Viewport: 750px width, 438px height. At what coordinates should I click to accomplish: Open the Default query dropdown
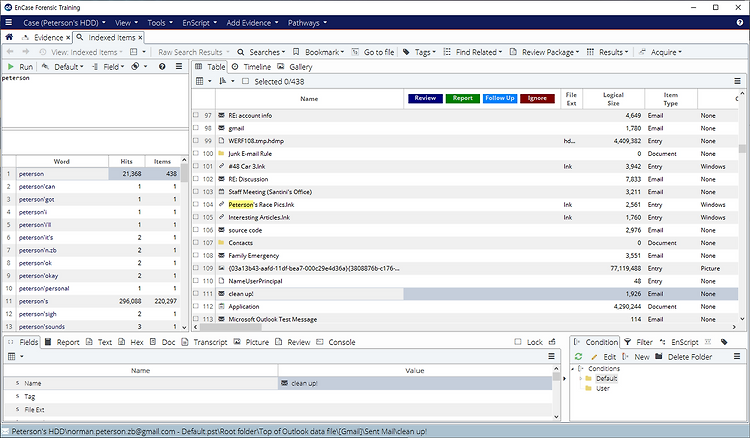(63, 66)
